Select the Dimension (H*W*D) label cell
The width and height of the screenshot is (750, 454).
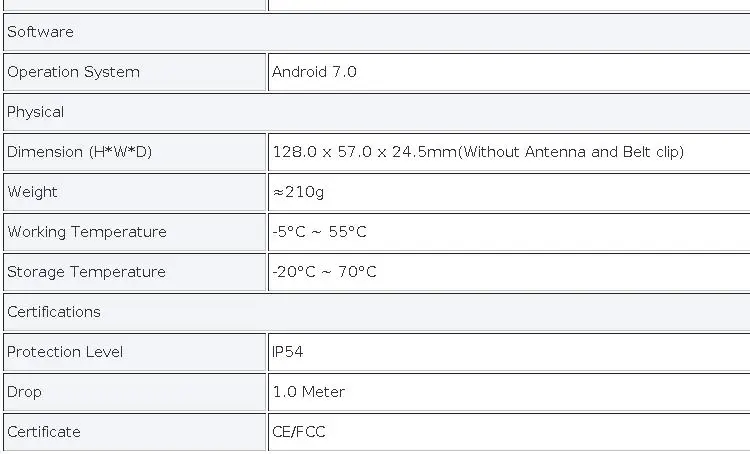[x=135, y=152]
